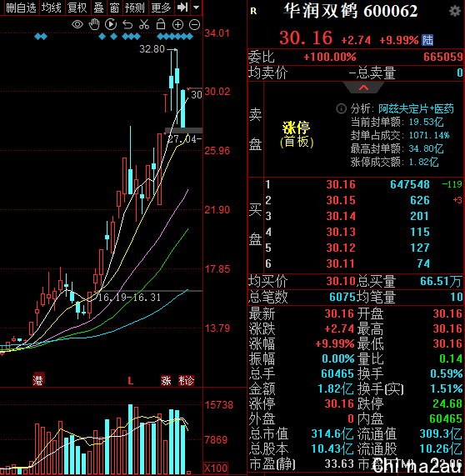465x476 pixels.
Task: Click the 流通值 309.3亿 value
Action: [x=441, y=433]
